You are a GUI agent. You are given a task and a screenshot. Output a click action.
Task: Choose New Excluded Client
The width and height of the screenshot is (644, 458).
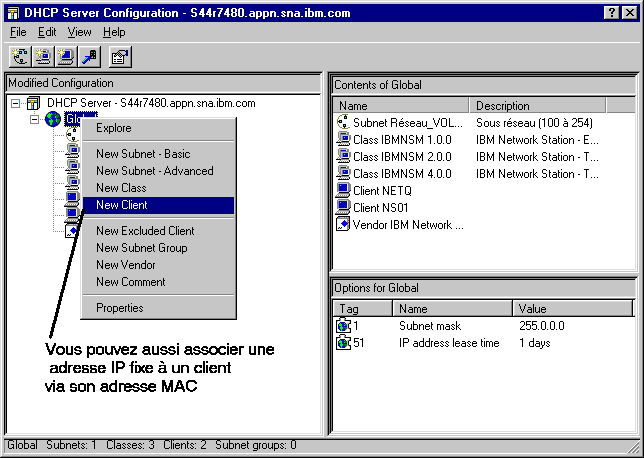[159, 231]
